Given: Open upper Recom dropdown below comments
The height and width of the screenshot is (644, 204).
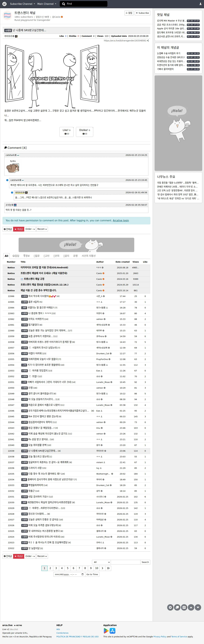Looking at the screenshot, I should (x=42, y=229).
